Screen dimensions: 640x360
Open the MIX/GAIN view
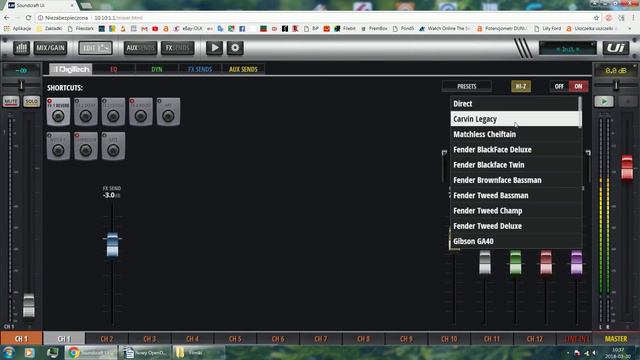coord(51,48)
